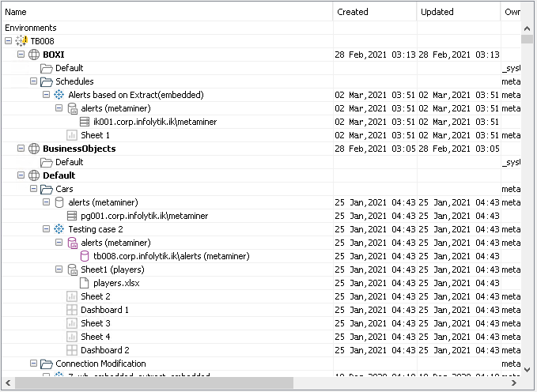Select the Testing case 2 label

tap(96, 229)
